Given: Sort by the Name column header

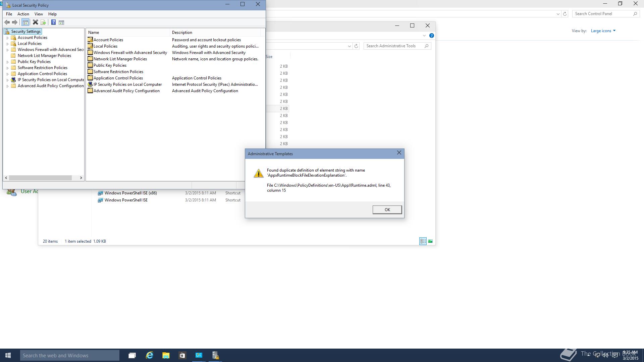Looking at the screenshot, I should tap(128, 33).
